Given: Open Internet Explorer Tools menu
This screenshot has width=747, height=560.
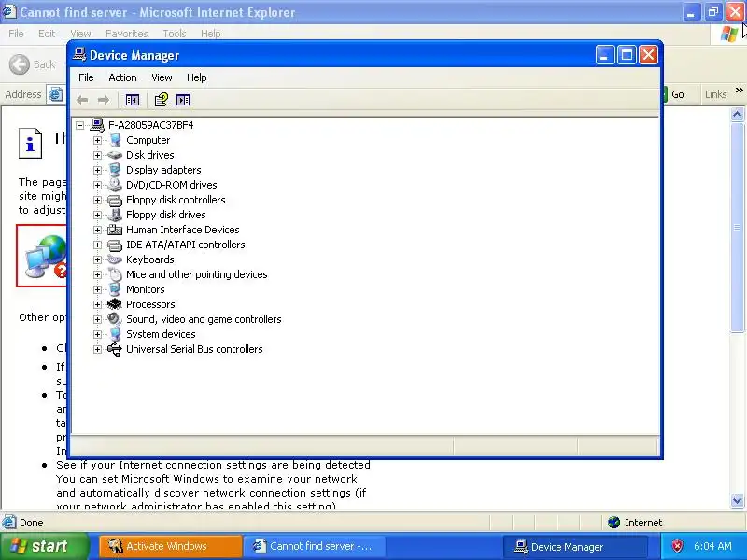Looking at the screenshot, I should click(x=175, y=34).
